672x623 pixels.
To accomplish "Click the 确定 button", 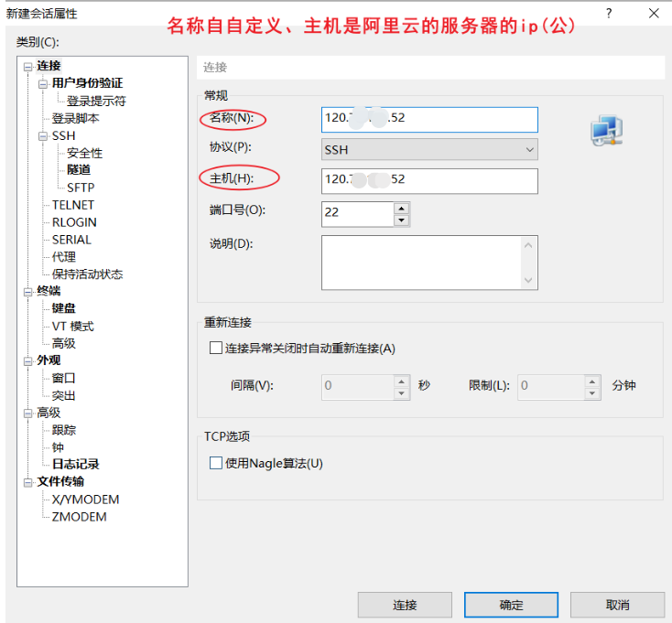I will click(x=511, y=605).
